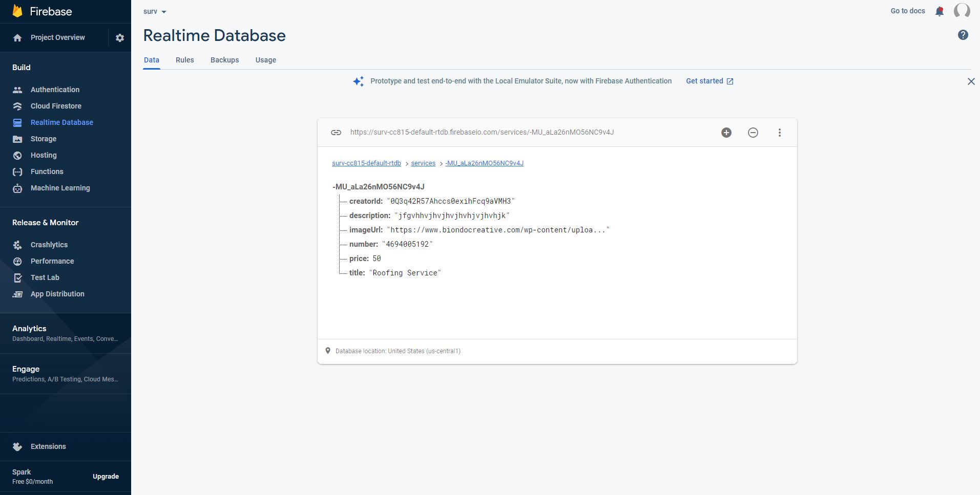Click the Authentication people icon

pos(17,90)
